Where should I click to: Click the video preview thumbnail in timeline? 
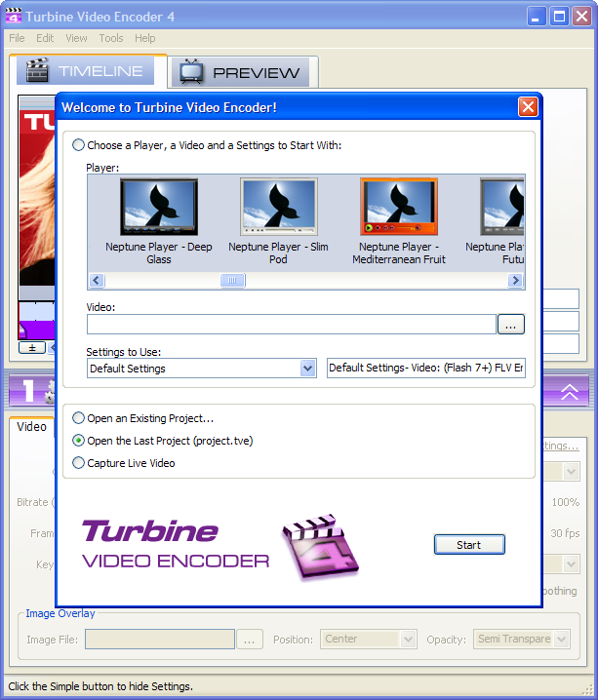37,196
